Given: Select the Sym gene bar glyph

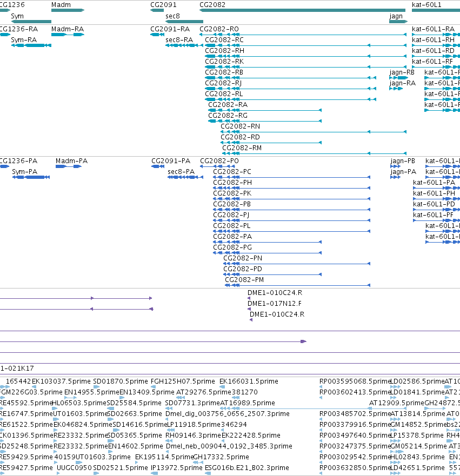Looking at the screenshot, I should (x=31, y=22).
